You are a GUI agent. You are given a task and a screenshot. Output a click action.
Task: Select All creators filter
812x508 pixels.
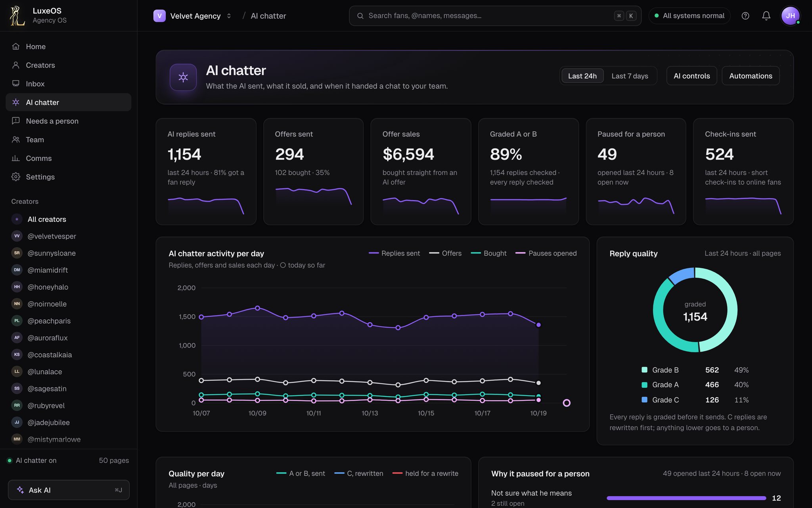point(68,219)
